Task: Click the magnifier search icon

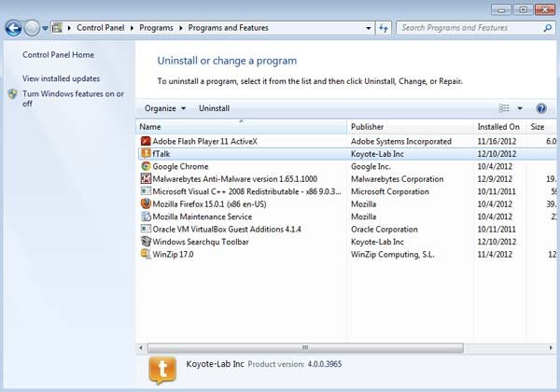Action: [x=547, y=28]
